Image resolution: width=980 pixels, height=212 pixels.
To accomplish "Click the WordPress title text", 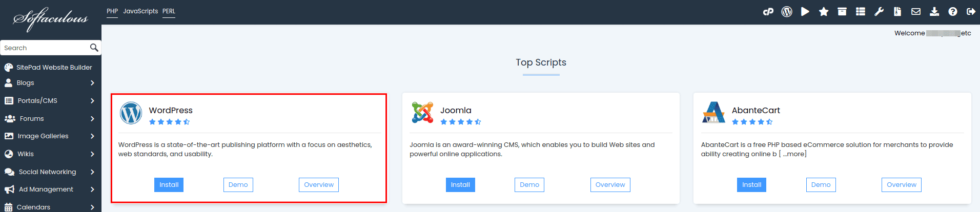I will 171,110.
